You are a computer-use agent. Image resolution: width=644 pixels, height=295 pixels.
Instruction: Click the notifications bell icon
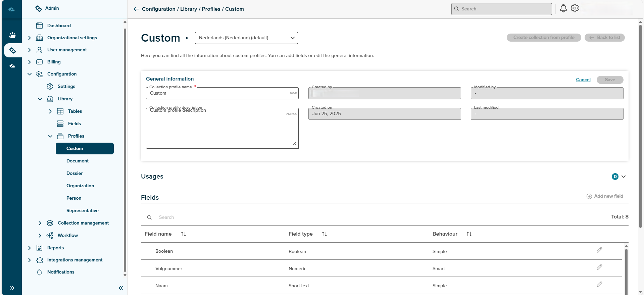click(x=563, y=8)
